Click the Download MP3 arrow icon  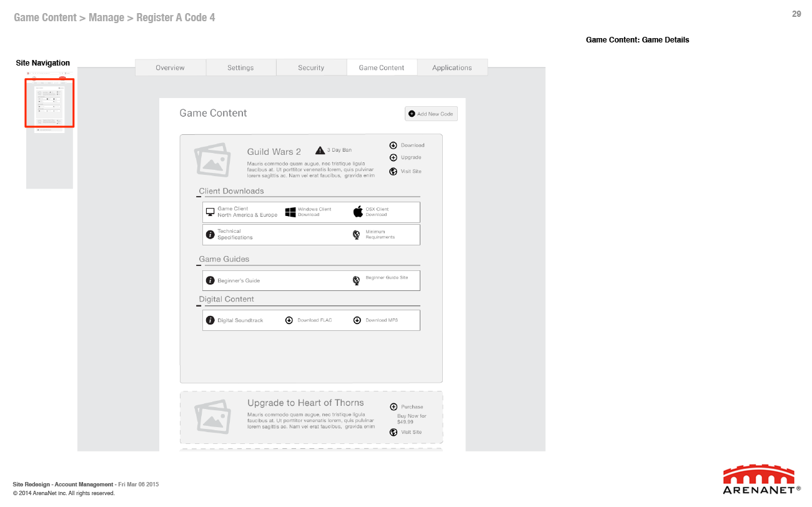click(357, 320)
